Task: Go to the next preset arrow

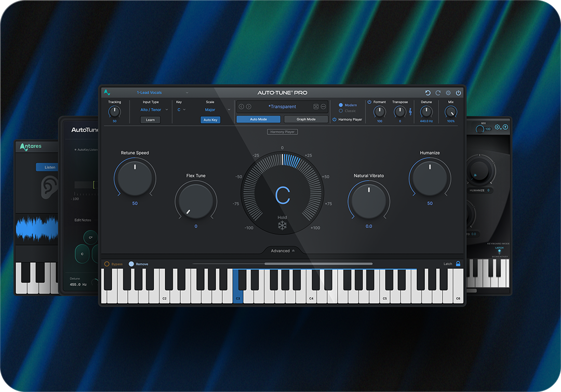Action: (x=248, y=106)
